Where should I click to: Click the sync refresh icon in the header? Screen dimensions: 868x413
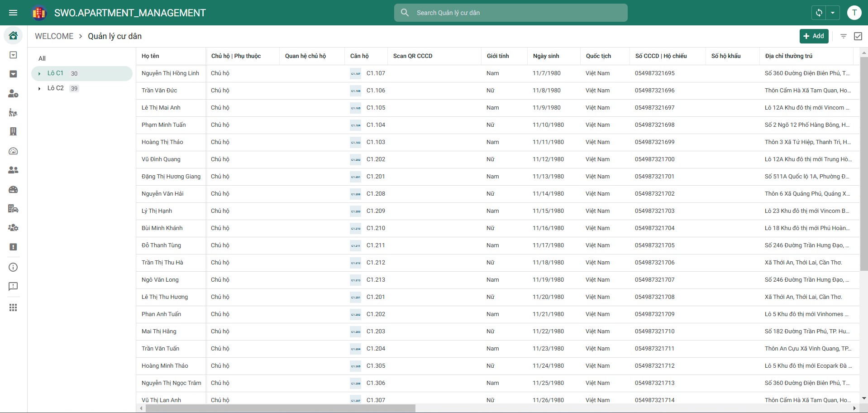(819, 13)
